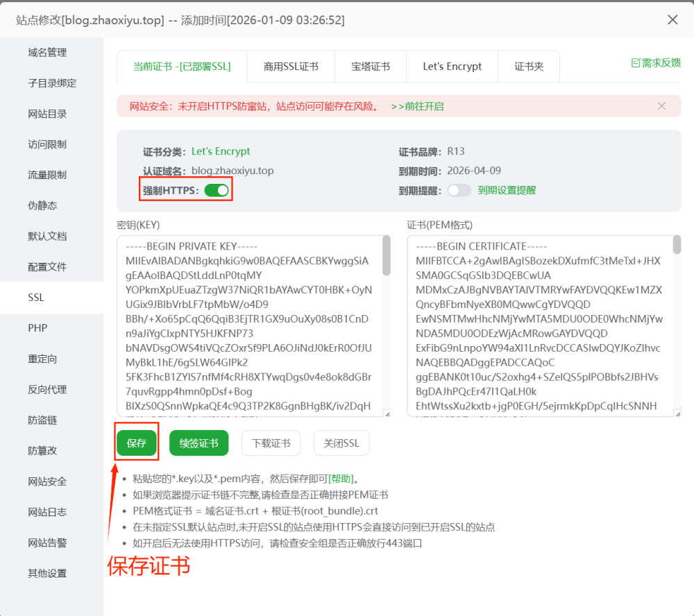Open 流量限制 in the sidebar
The image size is (694, 616).
[x=47, y=176]
